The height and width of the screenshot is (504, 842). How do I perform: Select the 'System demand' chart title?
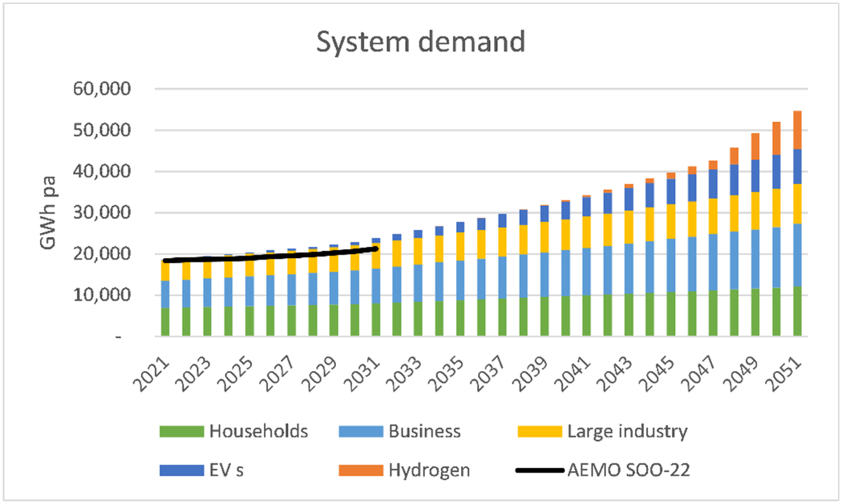click(x=420, y=42)
